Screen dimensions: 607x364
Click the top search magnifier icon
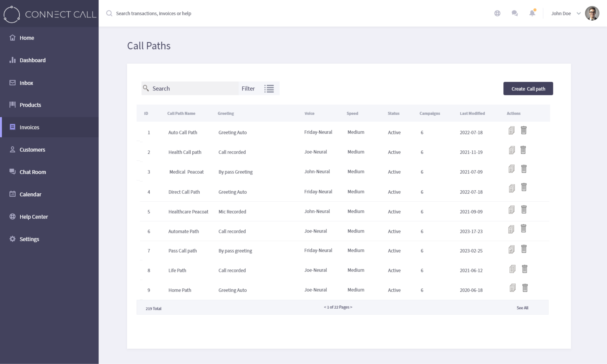[109, 13]
